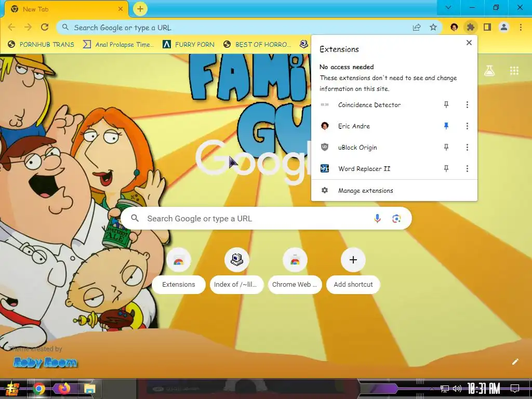
Task: Open the Chrome Web Store shortcut
Action: (295, 271)
